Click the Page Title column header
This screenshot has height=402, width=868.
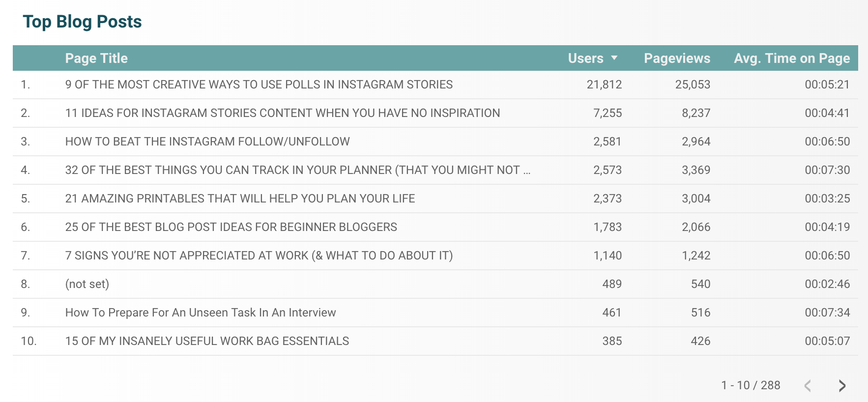click(96, 58)
